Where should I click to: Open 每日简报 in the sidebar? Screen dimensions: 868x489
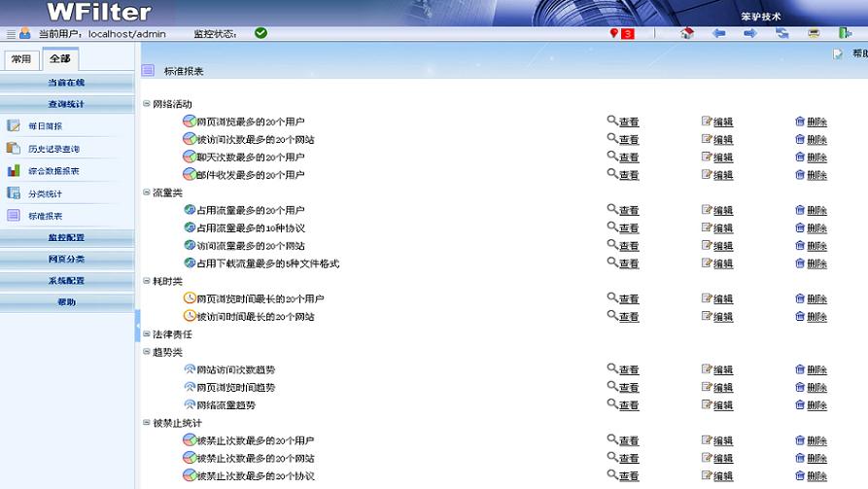pos(45,126)
